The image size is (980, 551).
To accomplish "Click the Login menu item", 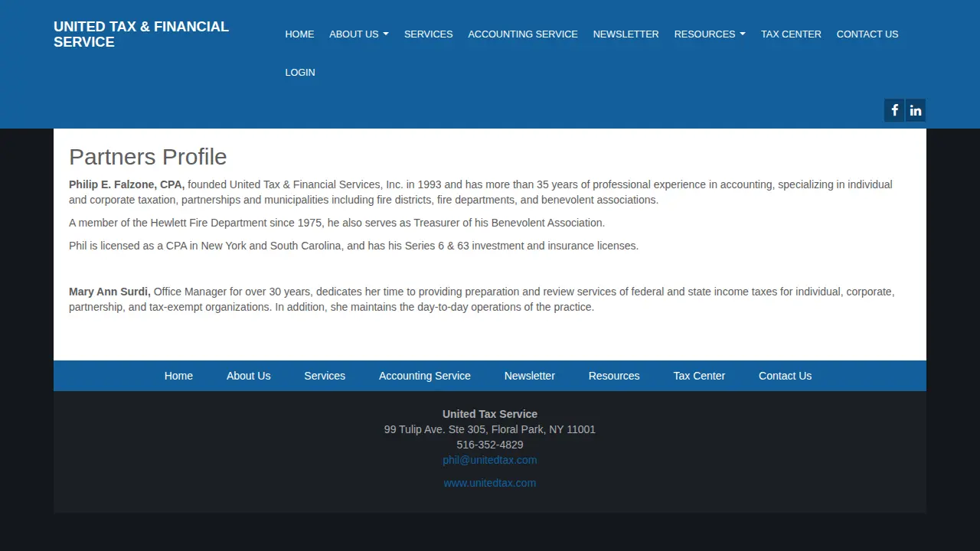I will (300, 73).
